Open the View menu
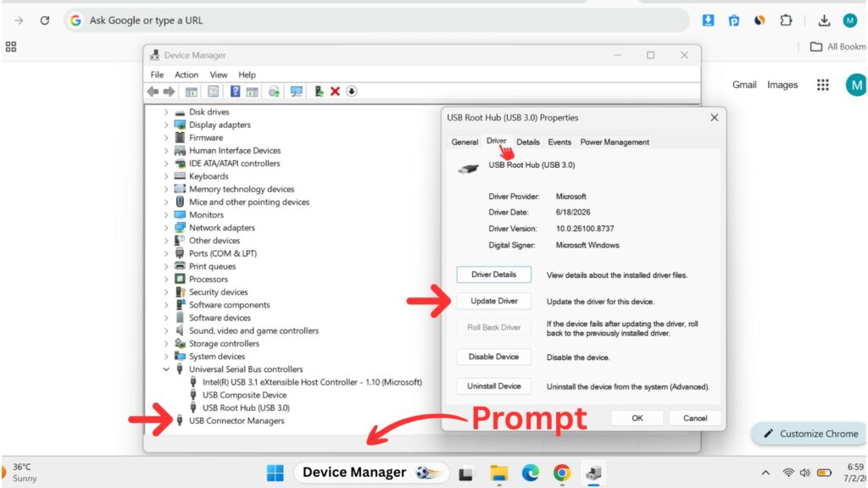The height and width of the screenshot is (488, 868). 218,75
